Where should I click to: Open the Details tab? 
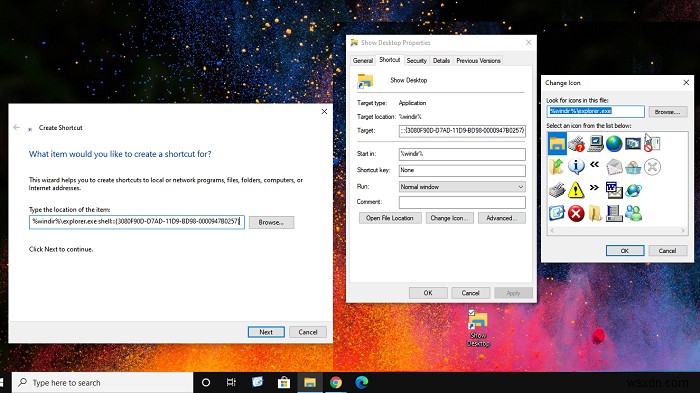[x=441, y=60]
